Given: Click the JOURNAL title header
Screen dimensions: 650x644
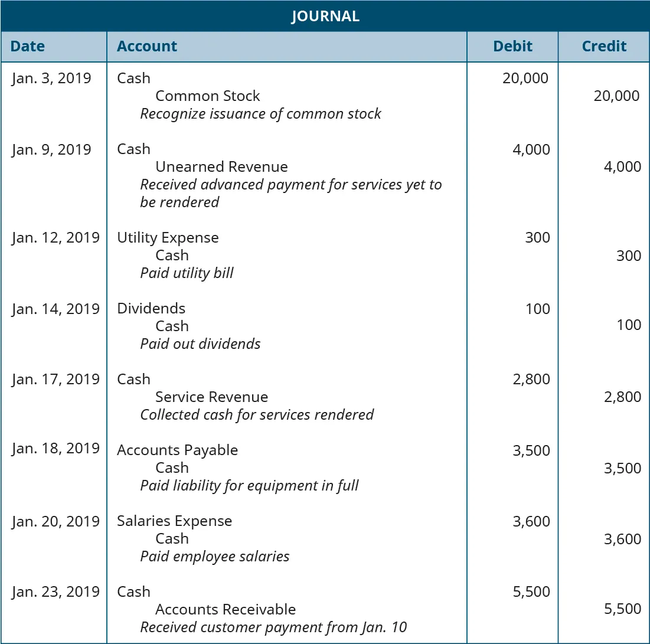Looking at the screenshot, I should click(325, 16).
